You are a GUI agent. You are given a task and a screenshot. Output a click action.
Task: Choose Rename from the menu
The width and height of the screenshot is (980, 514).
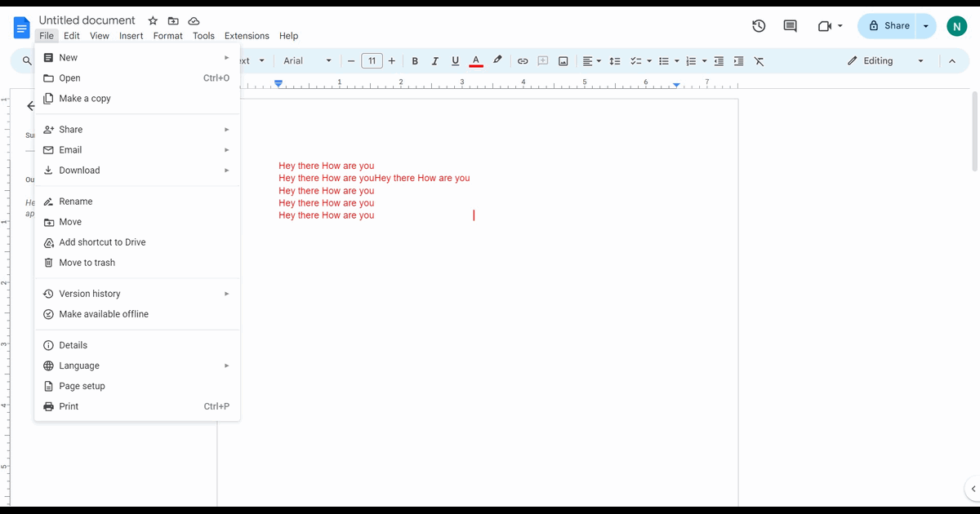[x=137, y=202]
